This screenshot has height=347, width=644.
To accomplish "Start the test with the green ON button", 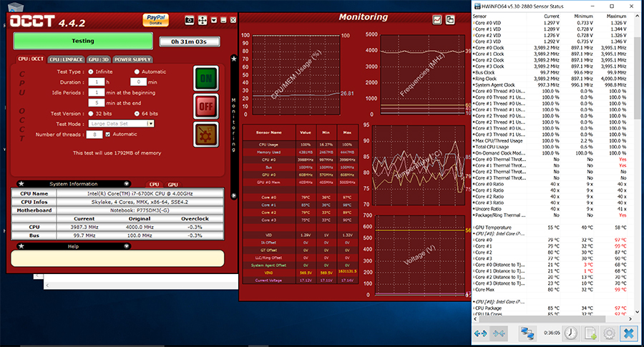I will coord(206,78).
